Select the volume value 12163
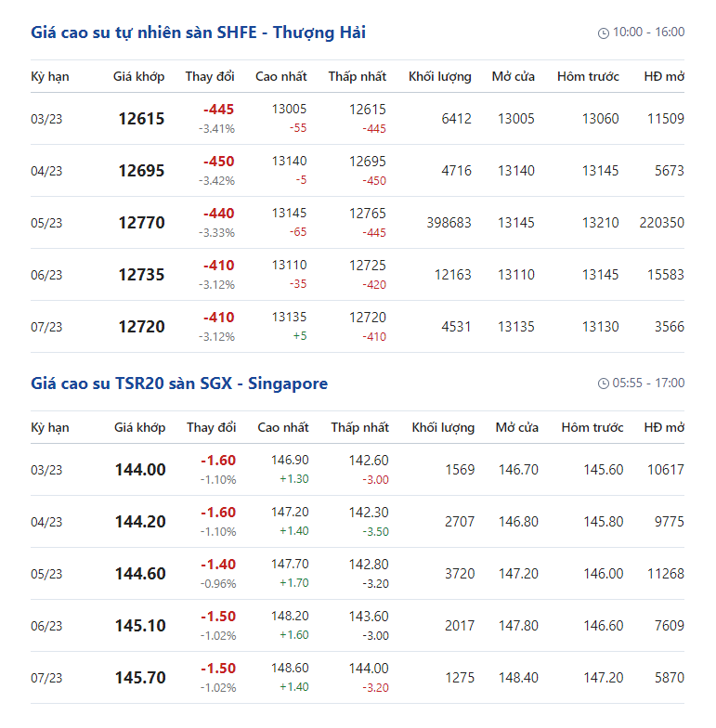The width and height of the screenshot is (716, 728). [x=452, y=275]
